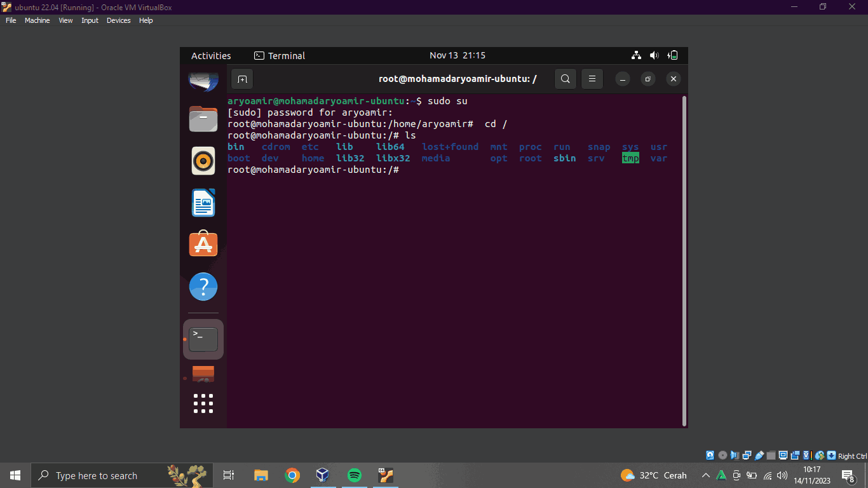Open Task View on the Windows taskbar
Screen dimensions: 868x488
pos(229,475)
